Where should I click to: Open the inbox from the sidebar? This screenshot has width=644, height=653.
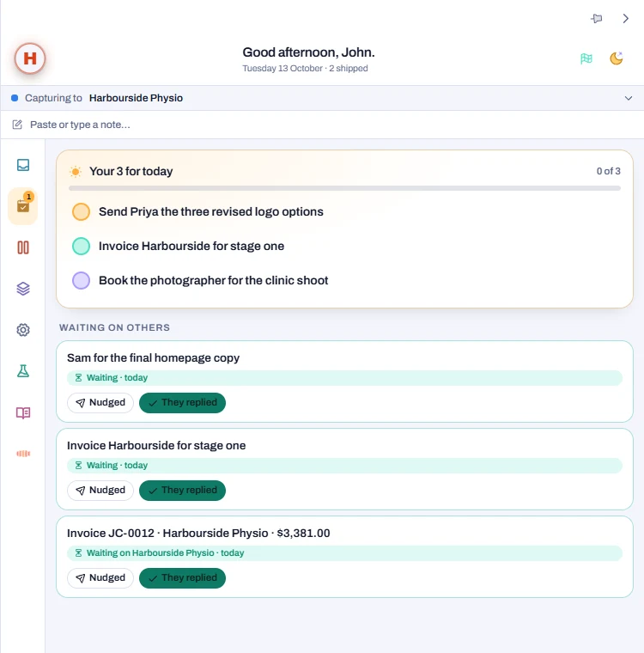[x=23, y=165]
